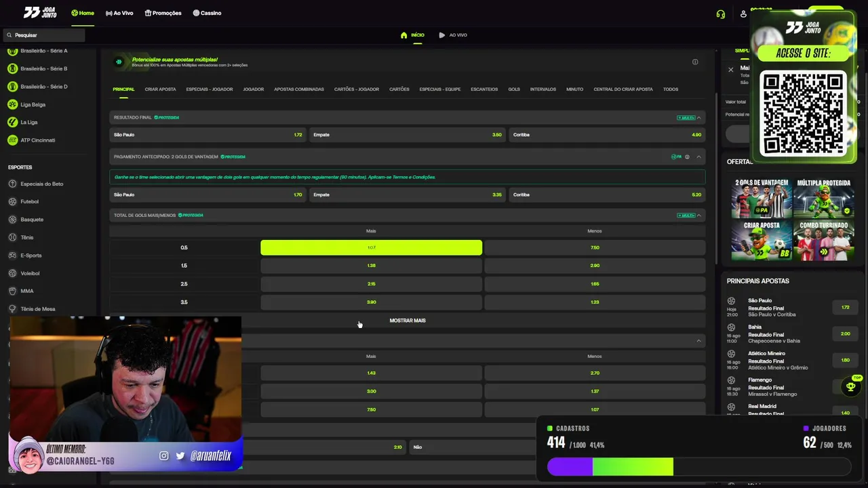
Task: Collapse the Resultado Final market
Action: [698, 118]
